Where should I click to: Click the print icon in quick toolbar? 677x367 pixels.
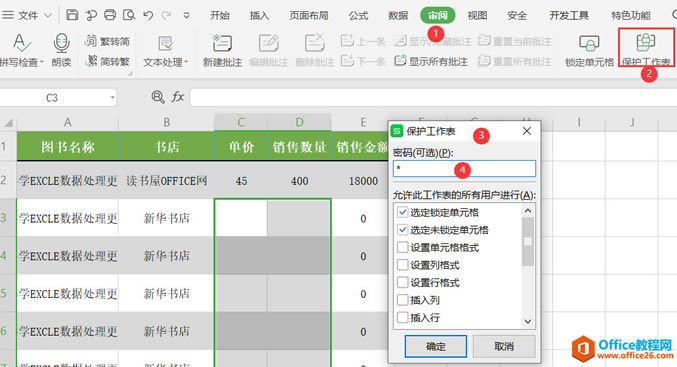coord(110,15)
